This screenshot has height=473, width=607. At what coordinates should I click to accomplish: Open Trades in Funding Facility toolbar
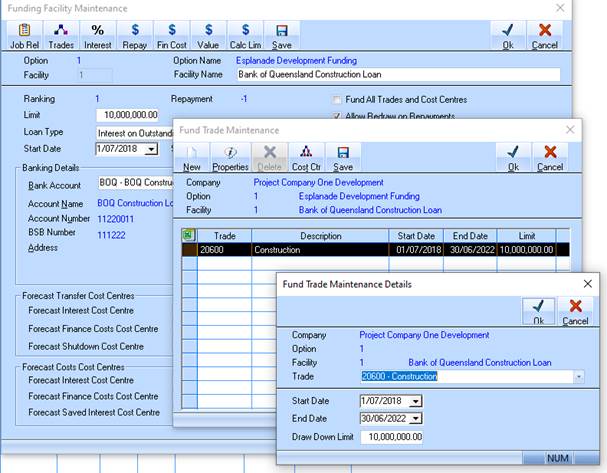click(61, 36)
